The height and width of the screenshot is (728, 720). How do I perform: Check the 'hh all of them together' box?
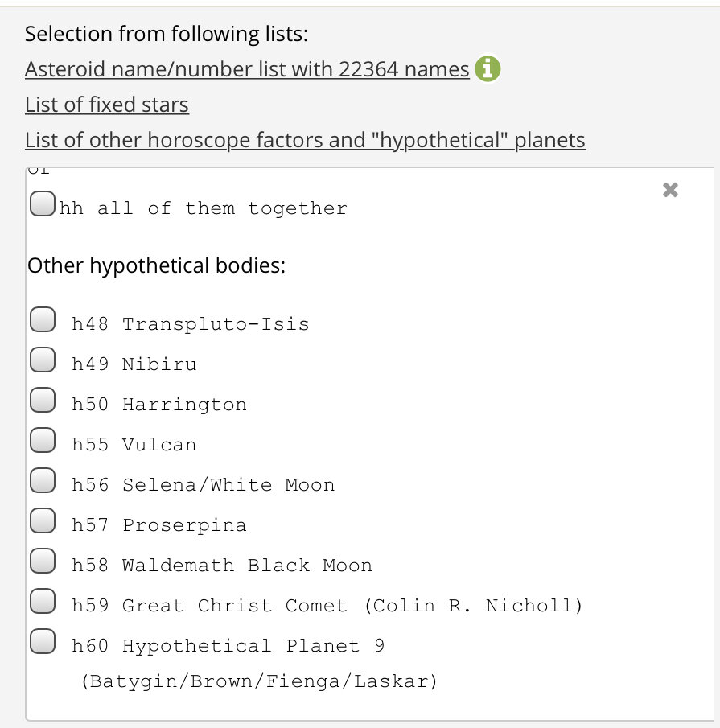pyautogui.click(x=43, y=204)
